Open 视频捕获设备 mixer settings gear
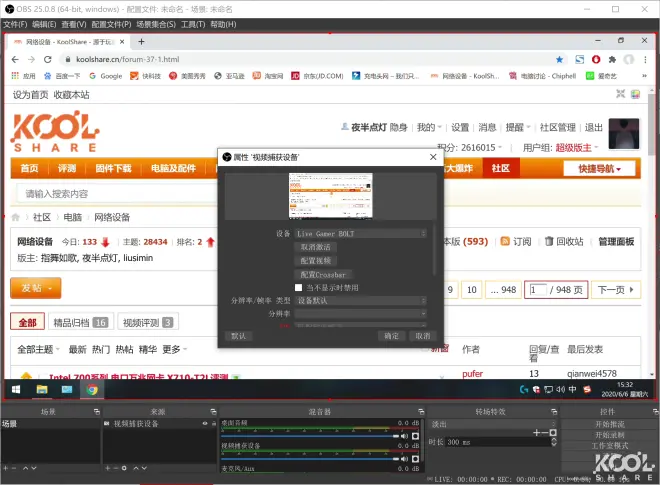The height and width of the screenshot is (485, 660). [x=415, y=459]
